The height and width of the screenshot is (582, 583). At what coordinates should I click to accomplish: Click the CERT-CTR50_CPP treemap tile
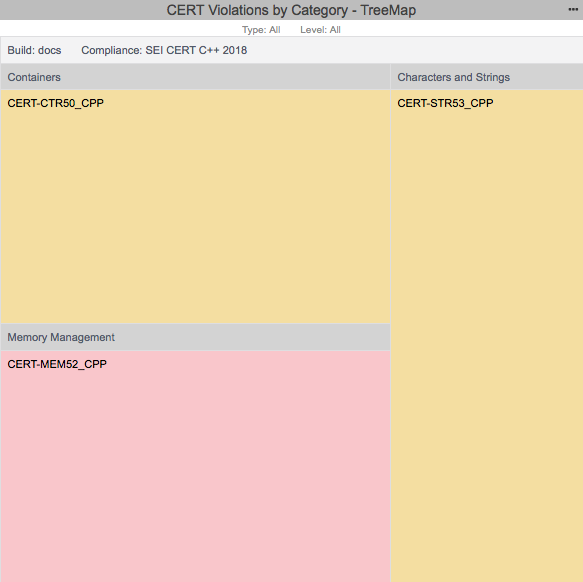[196, 206]
